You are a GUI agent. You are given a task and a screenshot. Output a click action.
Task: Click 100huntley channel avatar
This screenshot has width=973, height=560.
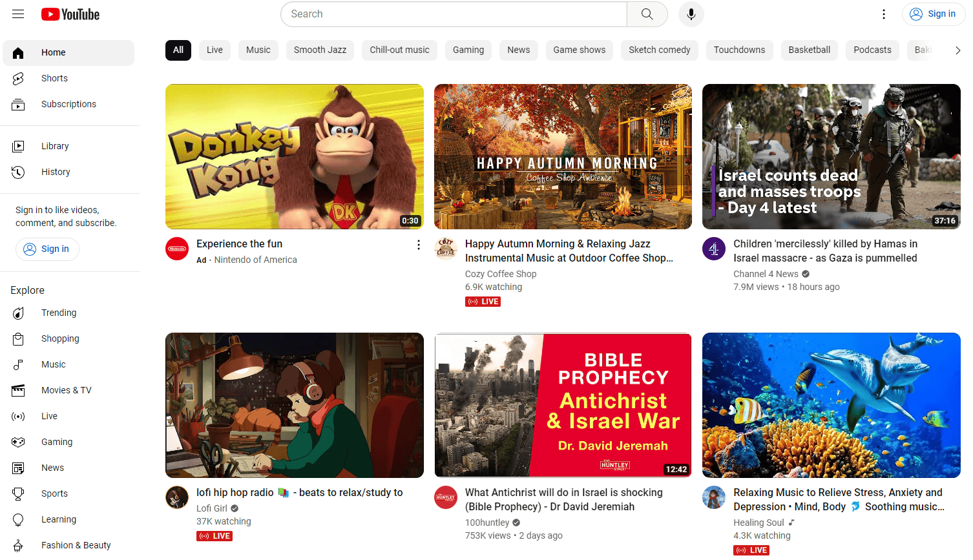coord(446,497)
